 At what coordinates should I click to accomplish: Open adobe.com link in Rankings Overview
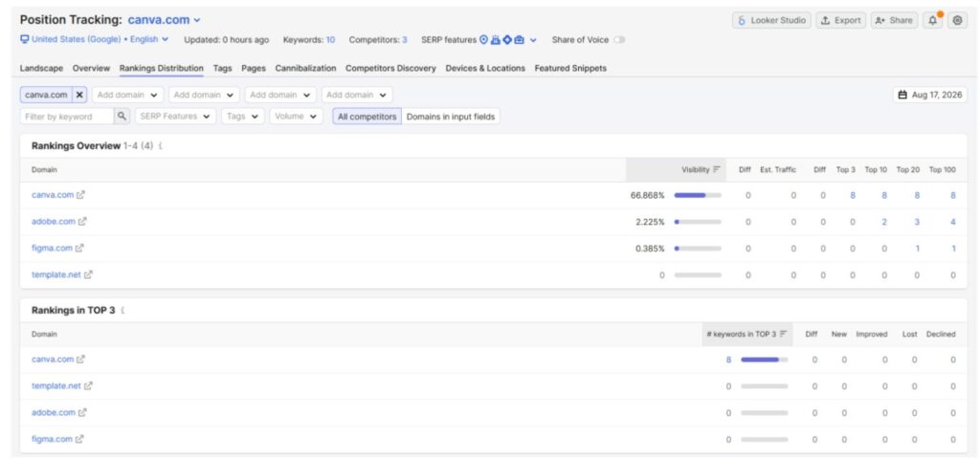(54, 221)
